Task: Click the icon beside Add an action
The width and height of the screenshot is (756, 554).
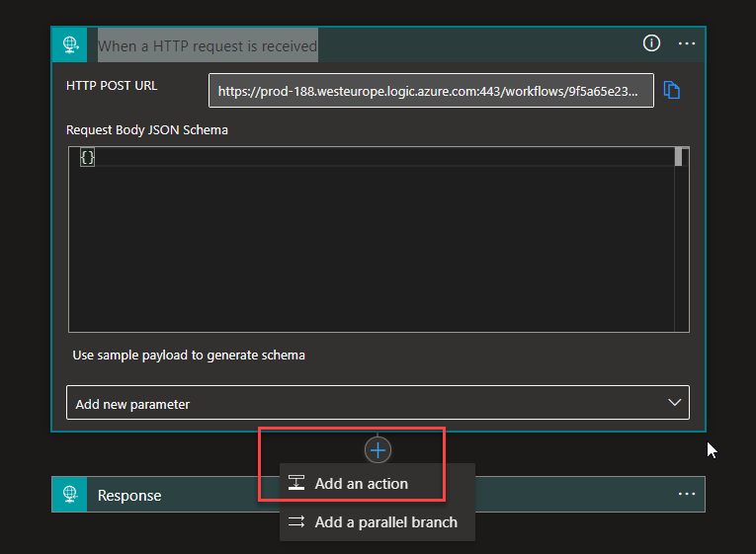Action: (296, 484)
